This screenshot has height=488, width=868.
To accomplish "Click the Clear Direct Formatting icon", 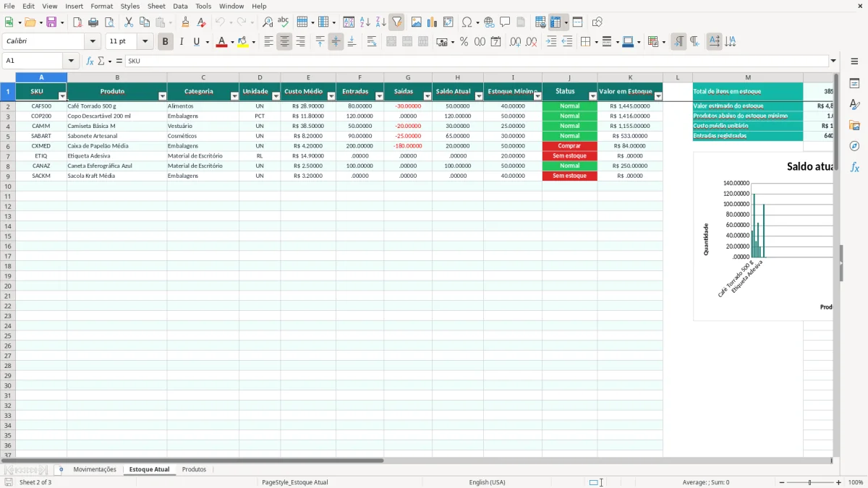I will 202,22.
